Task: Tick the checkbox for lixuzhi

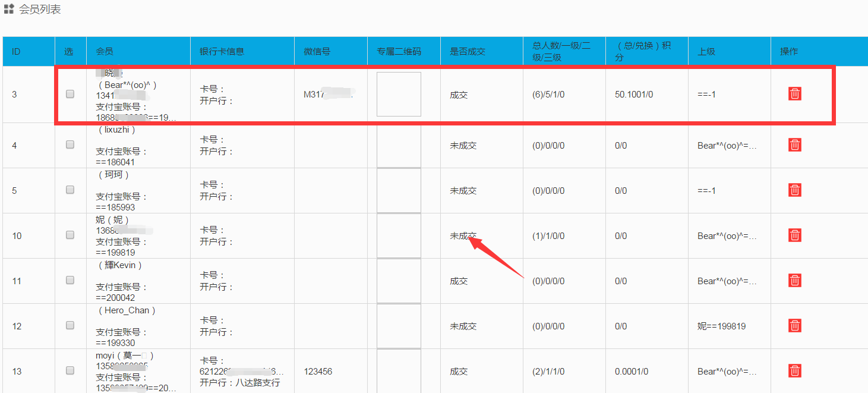Action: click(x=70, y=144)
